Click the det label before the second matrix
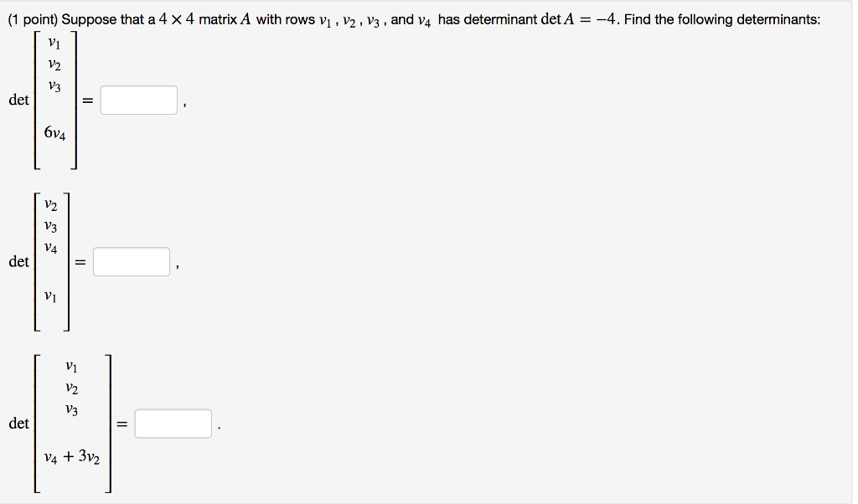This screenshot has height=504, width=858. tap(18, 262)
